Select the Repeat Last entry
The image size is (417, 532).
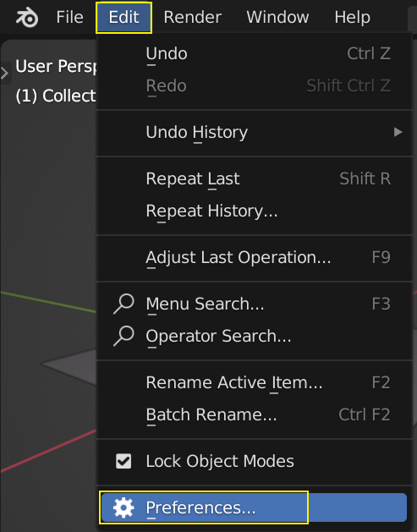pos(255,178)
